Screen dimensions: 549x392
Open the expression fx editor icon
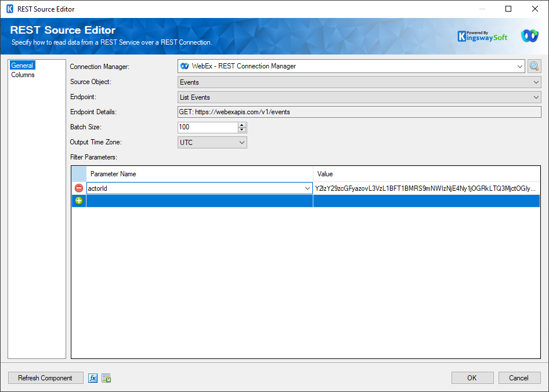(93, 378)
